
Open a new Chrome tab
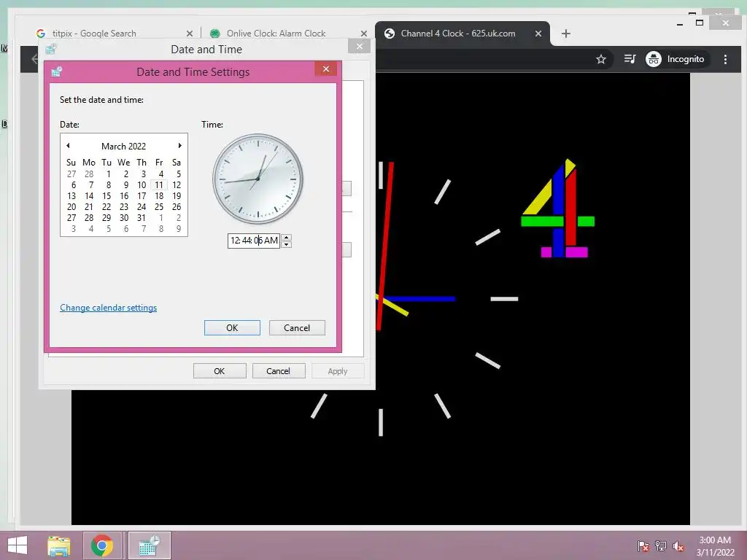[x=565, y=34]
